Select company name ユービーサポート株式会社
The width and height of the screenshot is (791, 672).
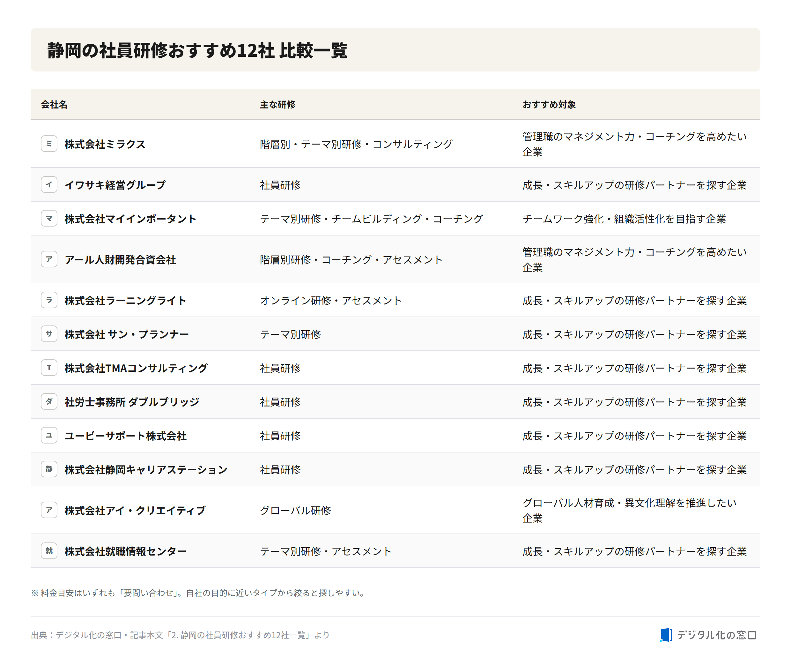click(x=125, y=436)
